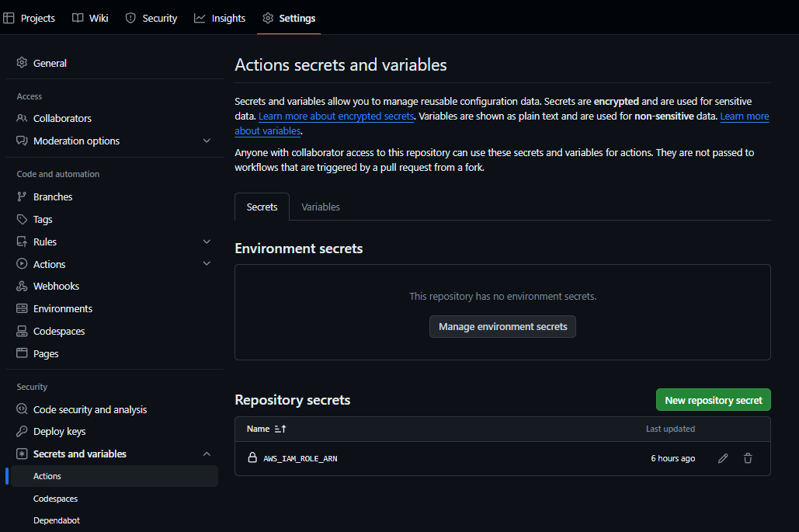Click the Branches git-branch icon
Screen dimensions: 799x532
point(22,196)
